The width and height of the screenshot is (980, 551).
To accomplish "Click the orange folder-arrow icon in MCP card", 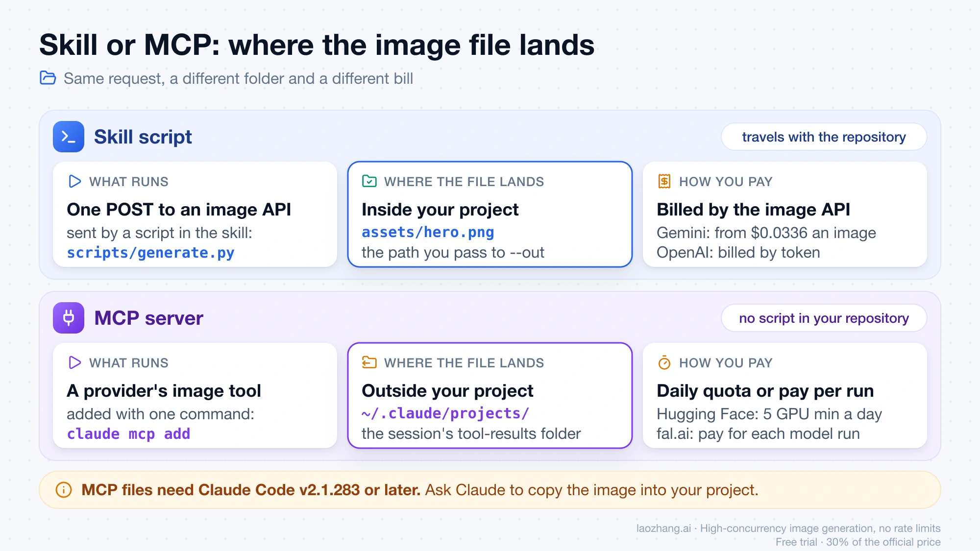I will [x=369, y=362].
